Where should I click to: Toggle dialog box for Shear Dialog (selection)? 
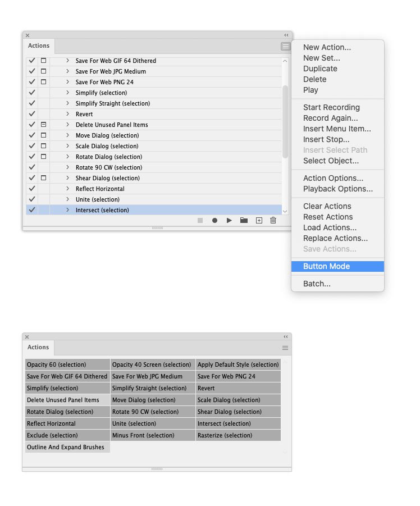pyautogui.click(x=44, y=178)
